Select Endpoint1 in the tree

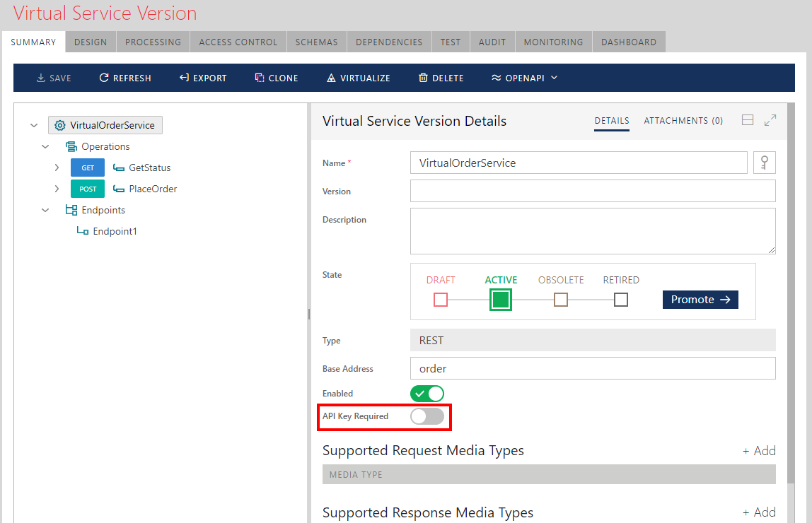[x=115, y=231]
